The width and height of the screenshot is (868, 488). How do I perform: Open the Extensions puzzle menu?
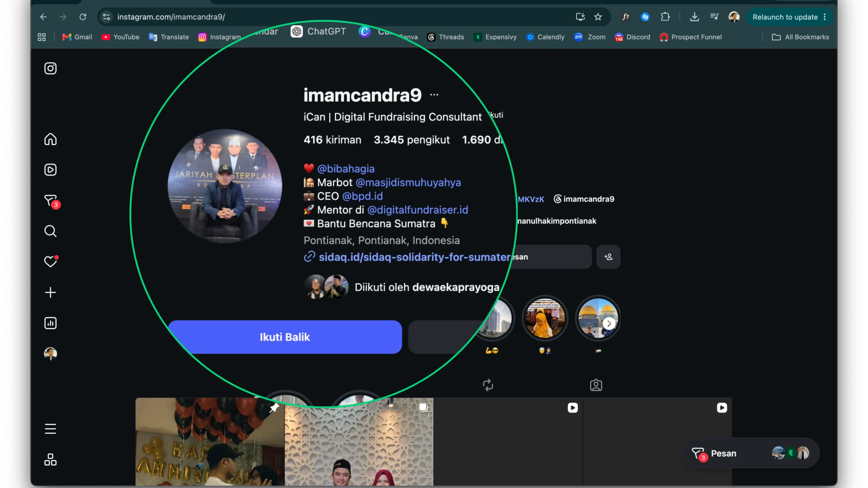tap(665, 17)
